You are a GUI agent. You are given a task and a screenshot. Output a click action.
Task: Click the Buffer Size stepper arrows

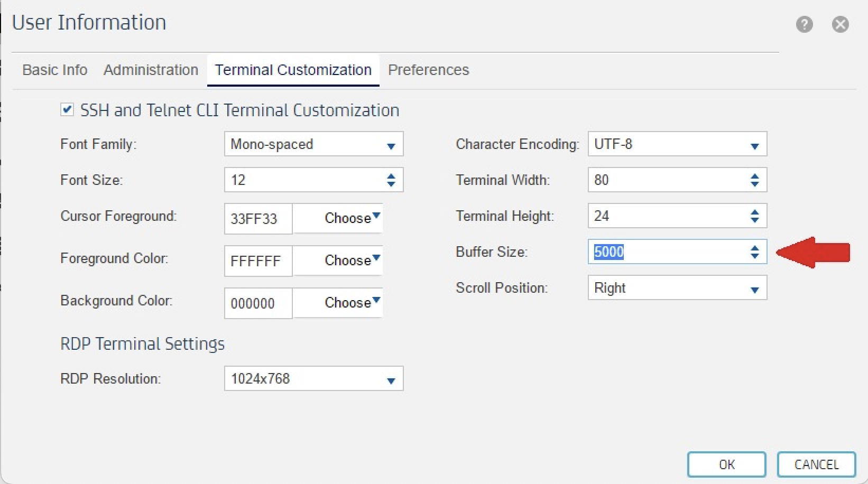[754, 252]
